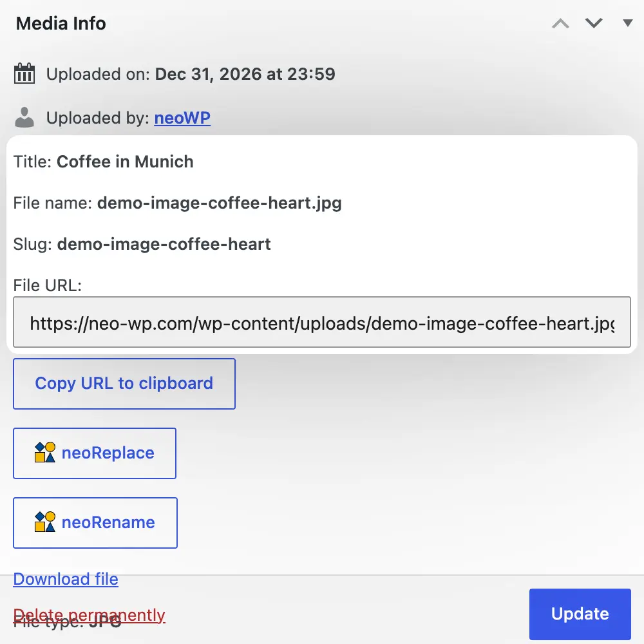Select file name demo-image-coffee-heart.jpg

click(220, 203)
